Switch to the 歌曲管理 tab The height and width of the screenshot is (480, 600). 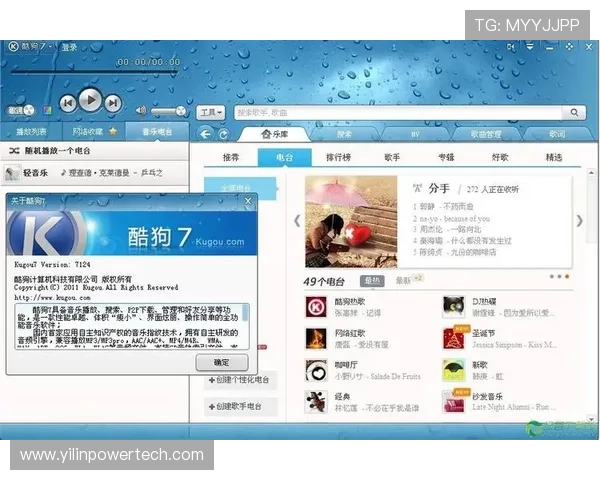(486, 134)
